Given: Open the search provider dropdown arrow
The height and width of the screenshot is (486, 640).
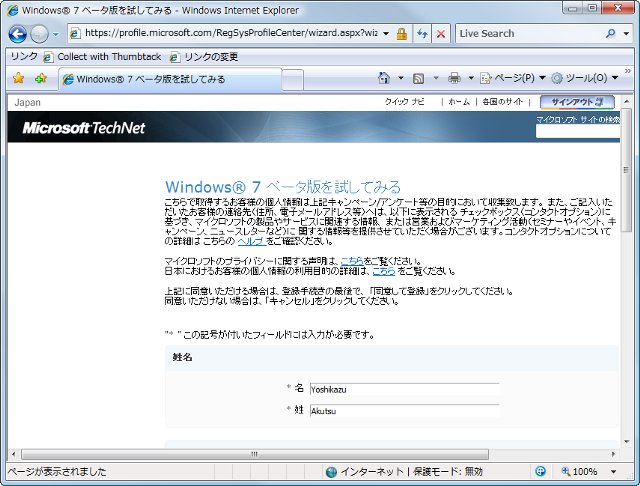Looking at the screenshot, I should [x=626, y=33].
